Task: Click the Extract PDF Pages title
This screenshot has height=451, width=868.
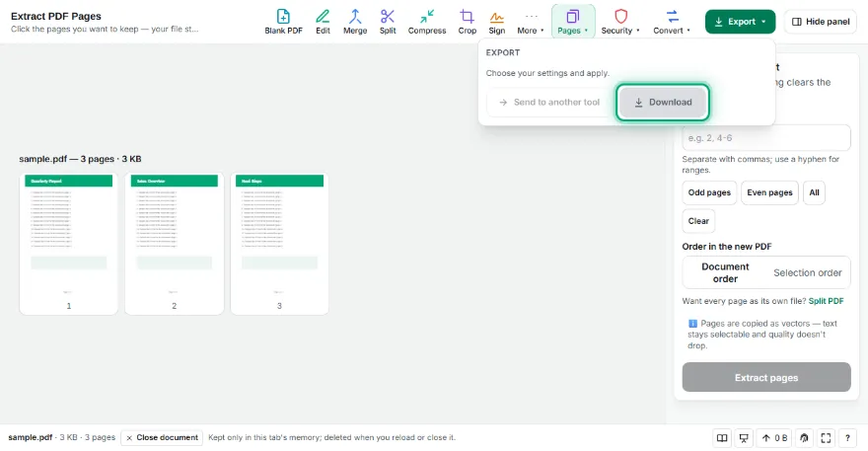Action: click(56, 16)
